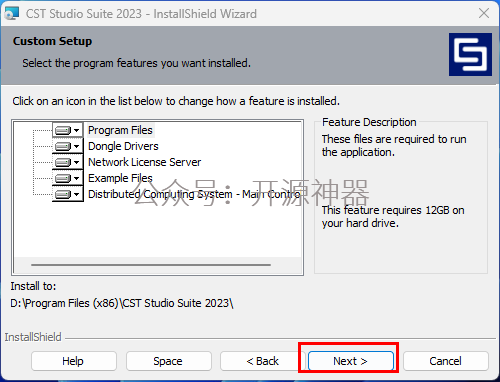This screenshot has width=500, height=382.
Task: Open the dropdown arrow for Distributed Computing System
Action: pyautogui.click(x=77, y=194)
